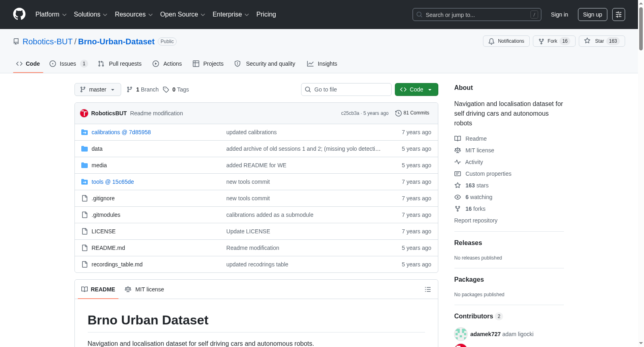
Task: Click the fork icon beside 16 forks
Action: (x=458, y=209)
